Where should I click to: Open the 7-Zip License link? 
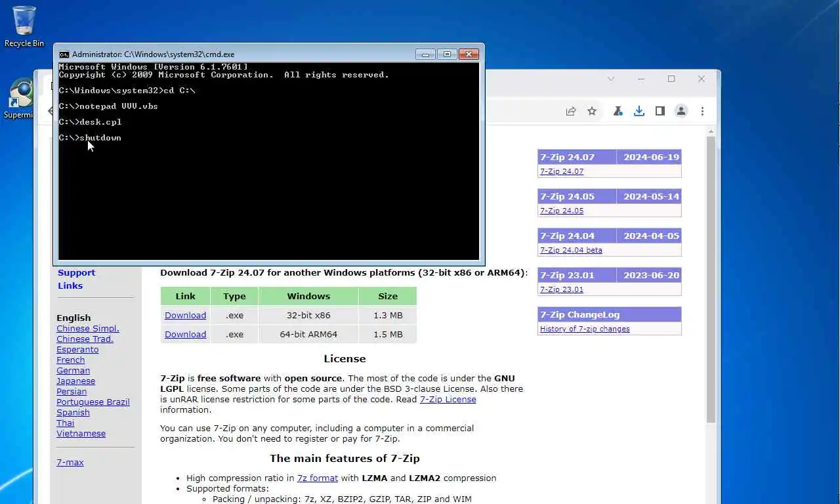448,399
